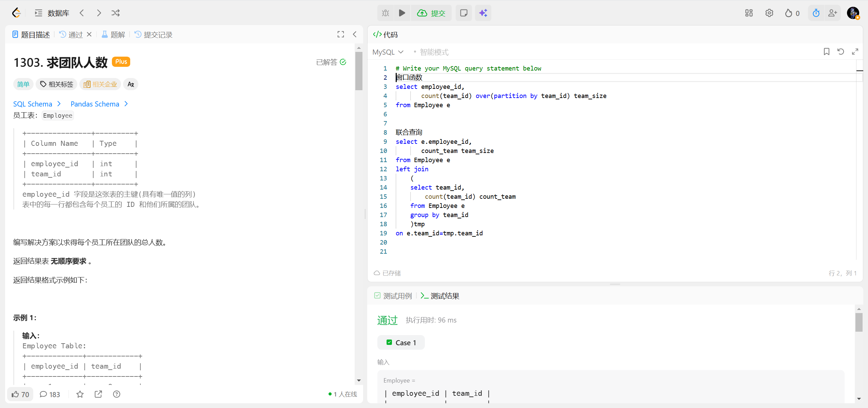
Task: Expand the Pandas Schema section
Action: (99, 104)
